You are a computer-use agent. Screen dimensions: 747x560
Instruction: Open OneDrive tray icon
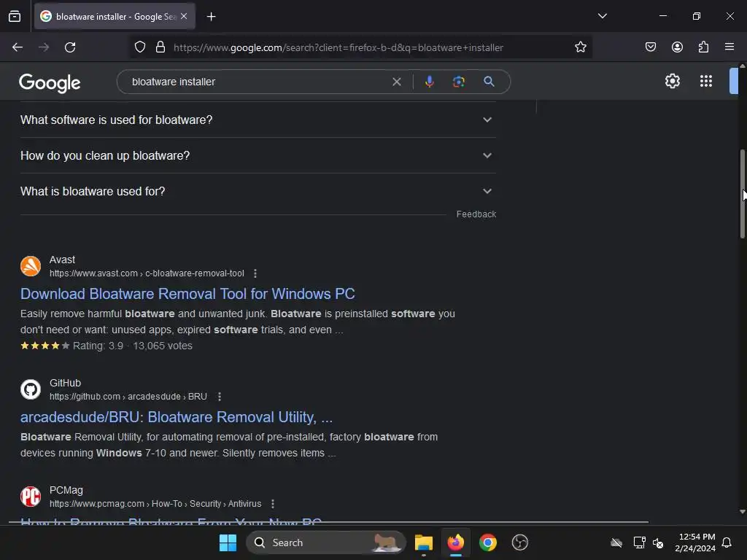(x=616, y=542)
